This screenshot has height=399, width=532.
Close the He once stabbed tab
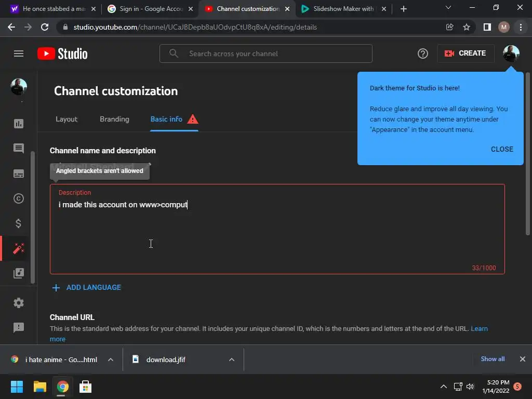point(94,9)
